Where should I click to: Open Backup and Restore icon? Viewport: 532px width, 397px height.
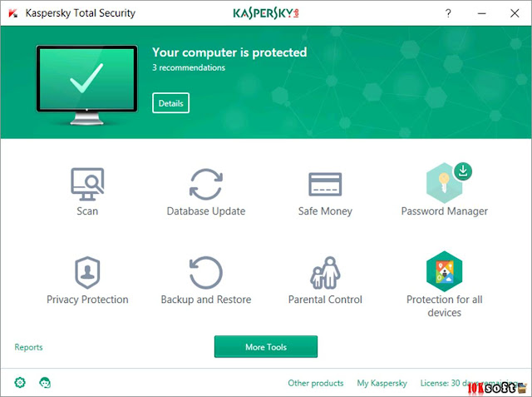(x=205, y=272)
